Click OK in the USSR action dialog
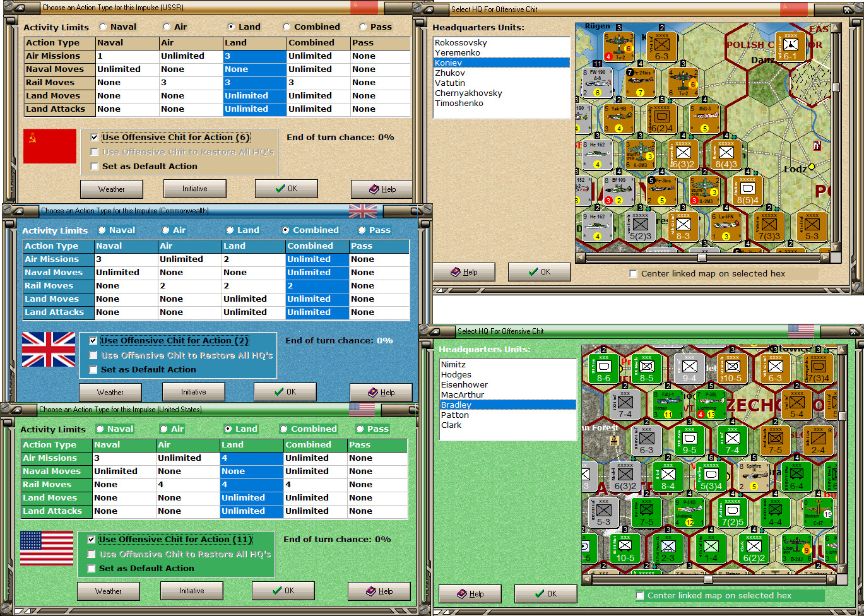Viewport: 864px width, 616px height. click(x=287, y=189)
